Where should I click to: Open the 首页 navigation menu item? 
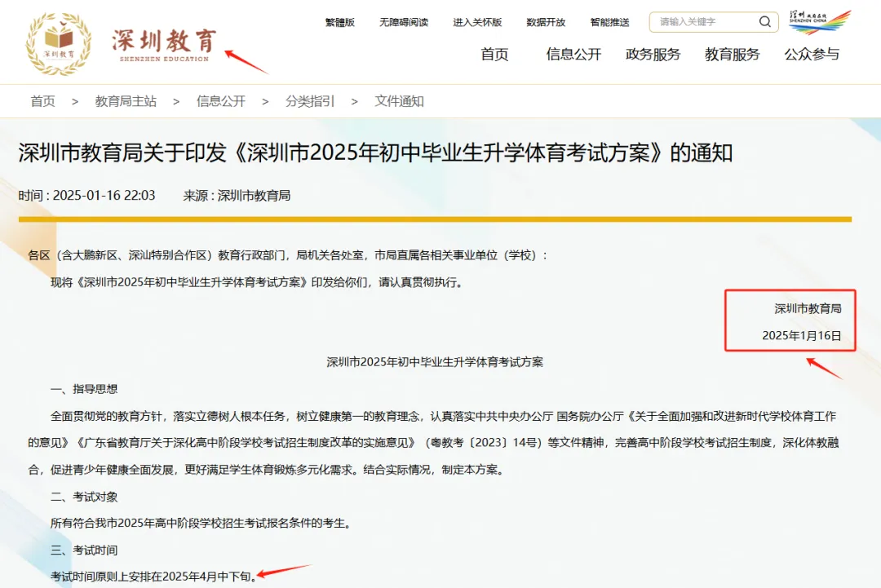click(x=495, y=55)
